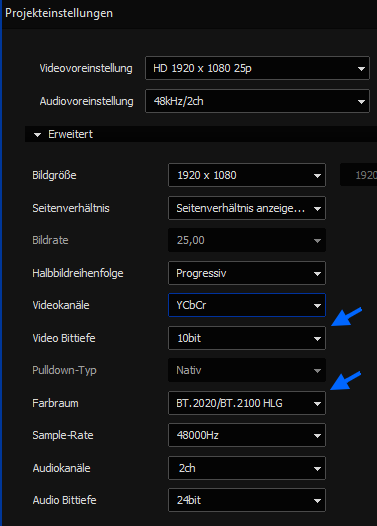Open the Farbraum dropdown showing BT.2020/BT.2100 HLG
The width and height of the screenshot is (377, 526).
(x=247, y=403)
